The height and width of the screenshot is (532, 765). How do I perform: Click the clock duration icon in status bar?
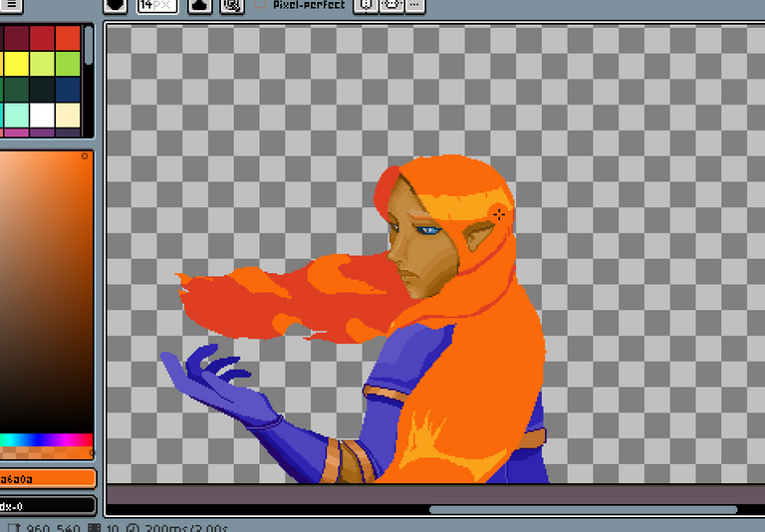click(132, 528)
